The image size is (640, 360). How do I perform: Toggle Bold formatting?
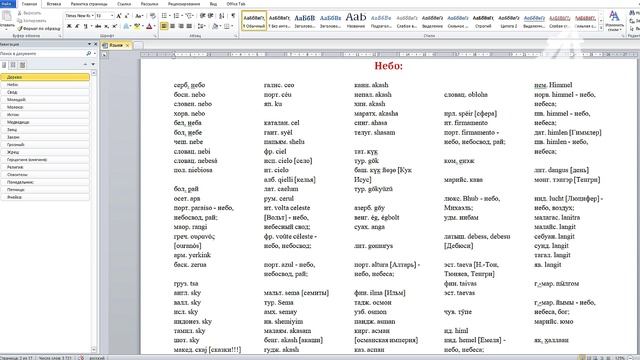point(69,26)
